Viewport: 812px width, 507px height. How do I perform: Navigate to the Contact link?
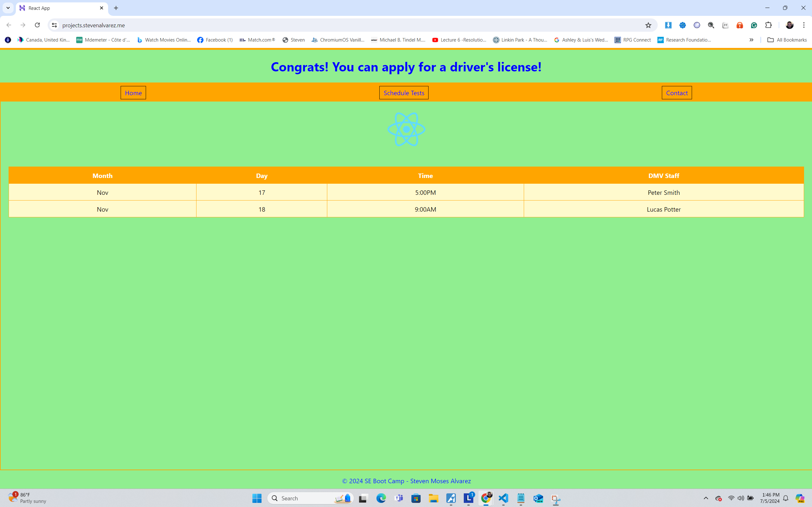tap(676, 93)
